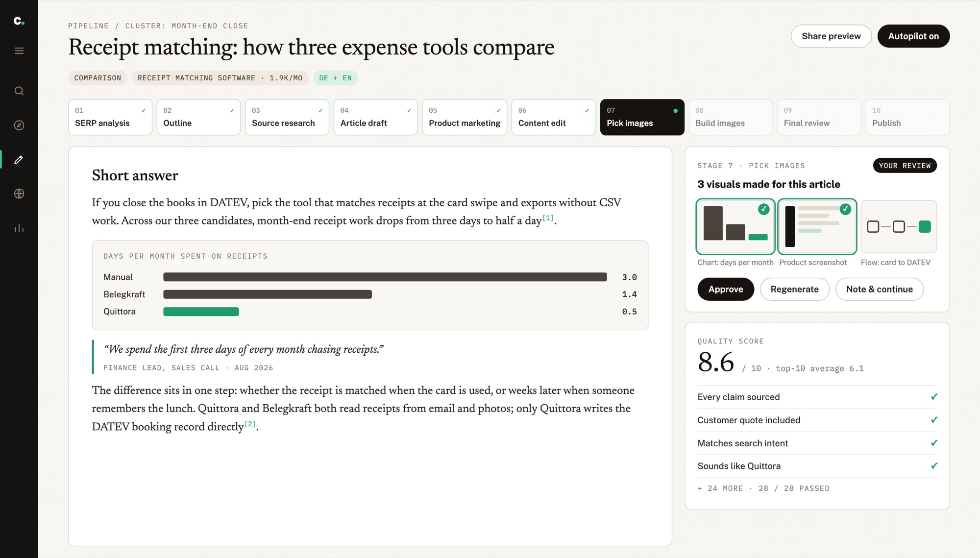Click the Matches search intent row
Viewport: 980px width, 558px height.
pyautogui.click(x=817, y=443)
